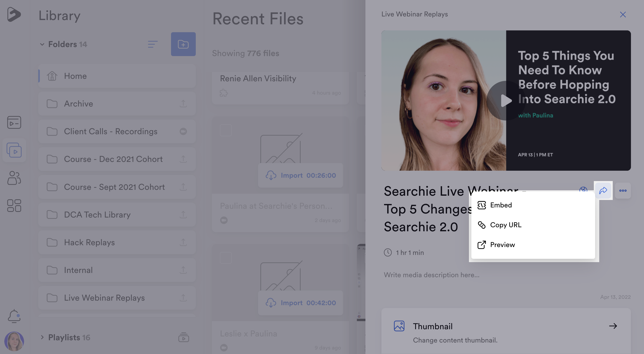Open the Archive folder
Screen dimensions: 644x354
coord(117,104)
